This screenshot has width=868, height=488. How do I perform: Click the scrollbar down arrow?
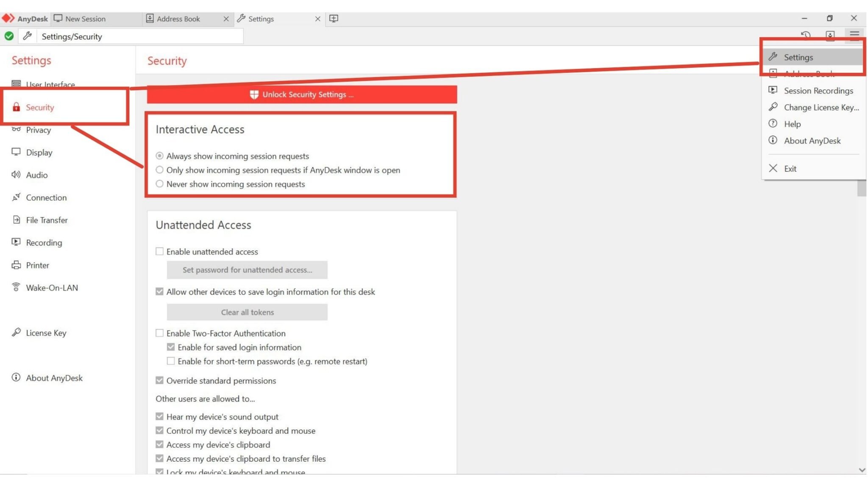click(862, 469)
